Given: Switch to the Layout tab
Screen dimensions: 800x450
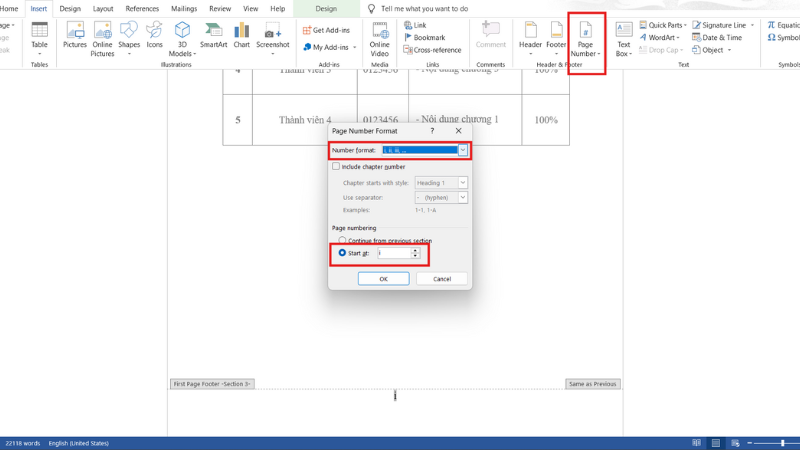Looking at the screenshot, I should 103,8.
